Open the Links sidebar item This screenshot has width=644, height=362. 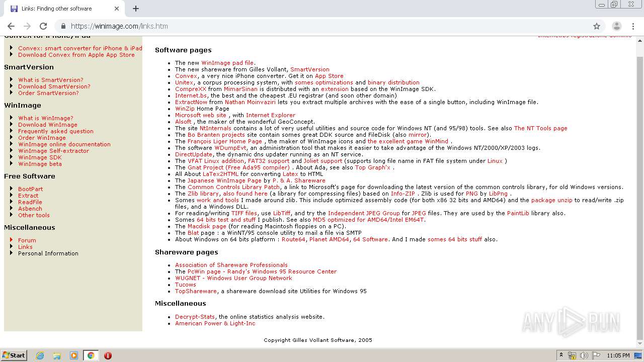point(25,247)
